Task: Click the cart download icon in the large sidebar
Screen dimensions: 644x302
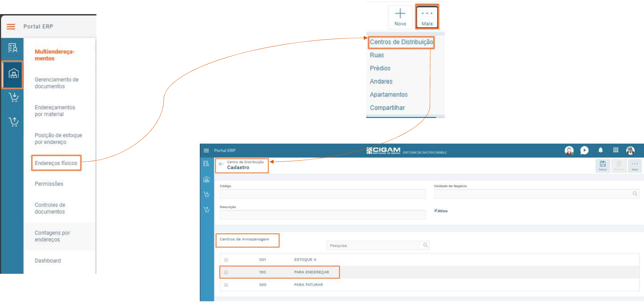Action: tap(14, 97)
